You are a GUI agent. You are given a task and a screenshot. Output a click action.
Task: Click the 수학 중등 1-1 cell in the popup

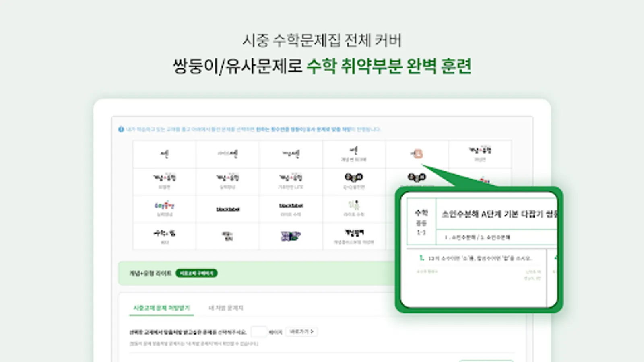click(x=421, y=222)
